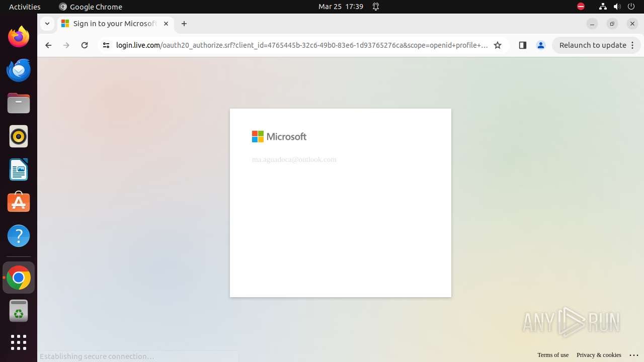This screenshot has width=644, height=362.
Task: Open the Google Chrome app menu in top bar
Action: [91, 7]
